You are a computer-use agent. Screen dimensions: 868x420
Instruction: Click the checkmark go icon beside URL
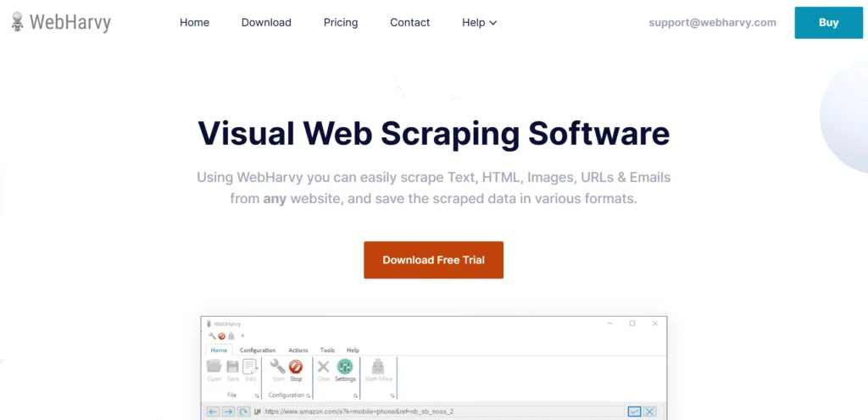(634, 412)
